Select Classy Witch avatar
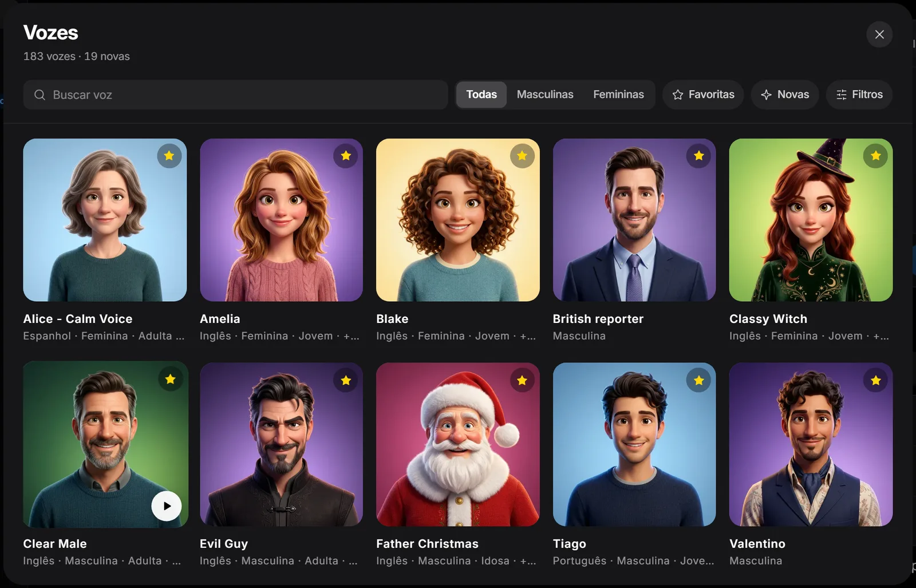The image size is (916, 588). pos(811,220)
